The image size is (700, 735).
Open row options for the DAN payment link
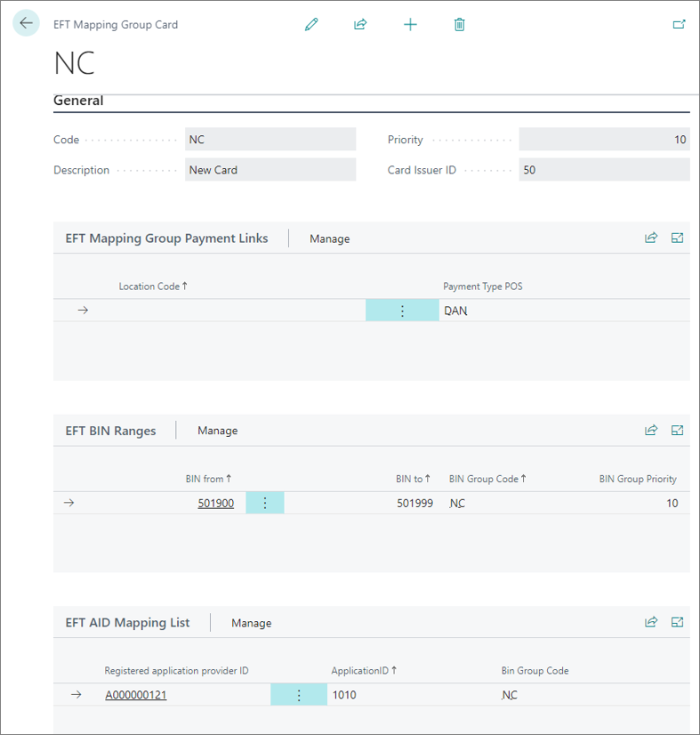[402, 311]
